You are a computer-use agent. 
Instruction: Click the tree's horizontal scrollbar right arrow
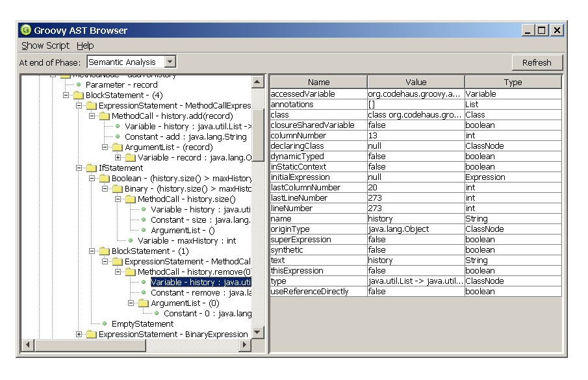pyautogui.click(x=244, y=345)
